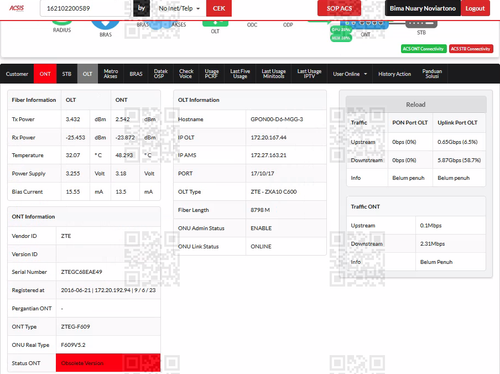Select the ONT tab
This screenshot has height=374, width=500.
(x=45, y=74)
